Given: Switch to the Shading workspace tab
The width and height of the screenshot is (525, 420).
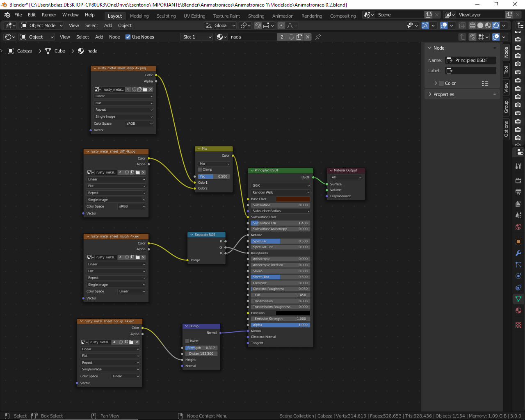Looking at the screenshot, I should [x=256, y=16].
